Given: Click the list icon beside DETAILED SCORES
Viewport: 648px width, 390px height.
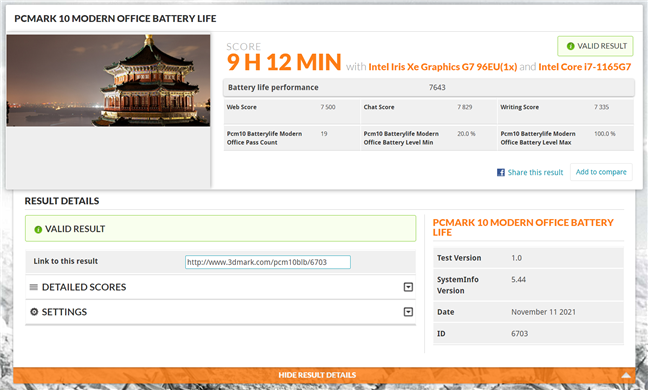Looking at the screenshot, I should [x=34, y=287].
